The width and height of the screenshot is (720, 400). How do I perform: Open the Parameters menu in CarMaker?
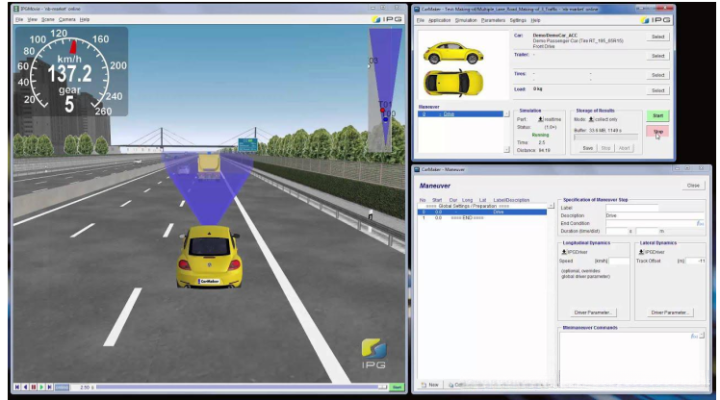coord(493,20)
